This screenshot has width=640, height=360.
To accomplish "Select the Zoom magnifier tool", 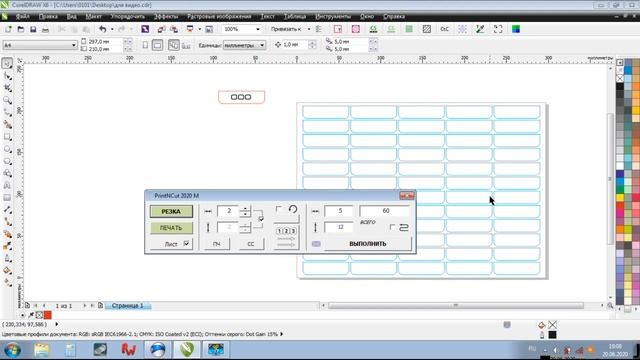I will click(x=7, y=100).
